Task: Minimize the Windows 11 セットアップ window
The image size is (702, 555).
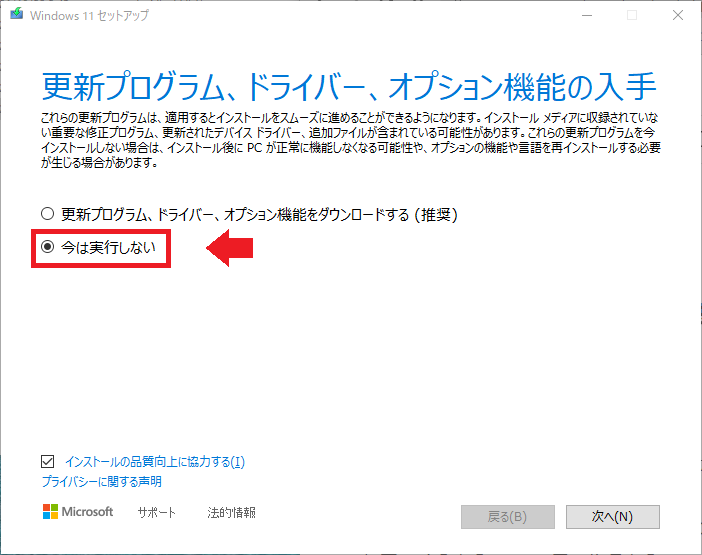Action: click(587, 15)
